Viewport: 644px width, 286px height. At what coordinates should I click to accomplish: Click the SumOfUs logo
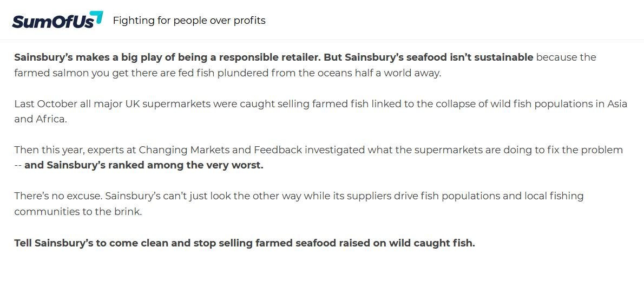[x=54, y=21]
